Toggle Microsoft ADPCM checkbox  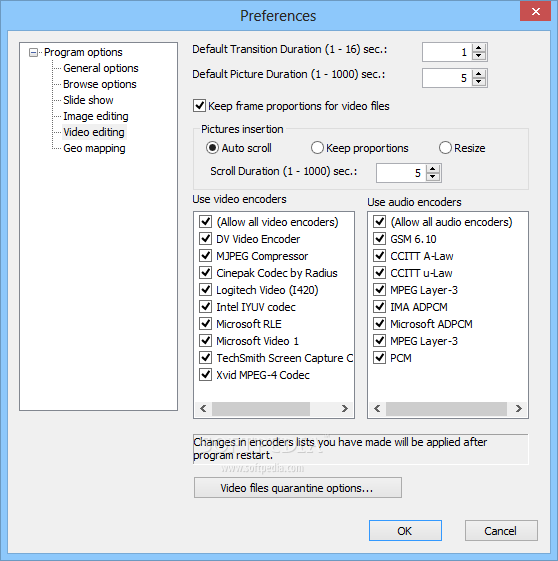[x=379, y=324]
